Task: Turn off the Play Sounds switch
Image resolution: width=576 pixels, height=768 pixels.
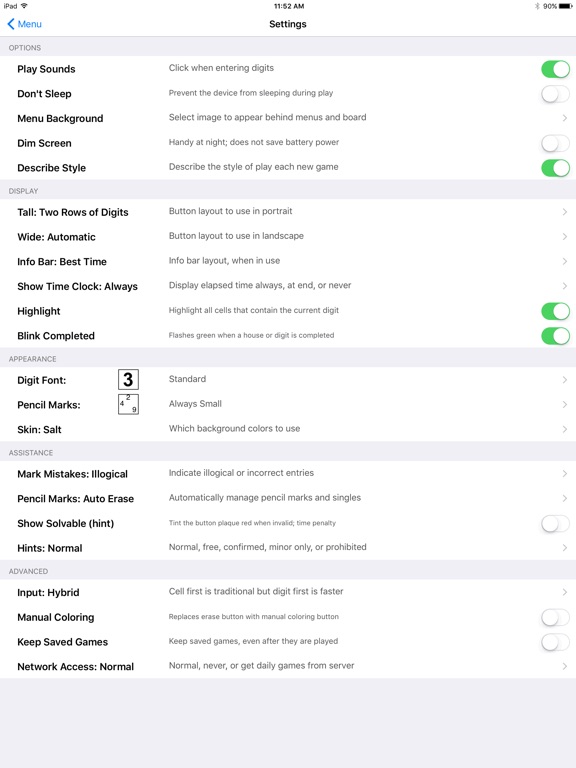Action: click(555, 69)
